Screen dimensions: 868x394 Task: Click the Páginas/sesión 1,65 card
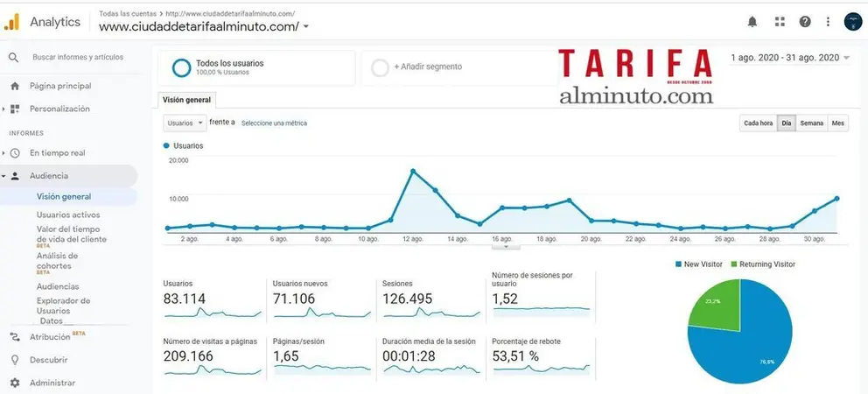click(322, 357)
